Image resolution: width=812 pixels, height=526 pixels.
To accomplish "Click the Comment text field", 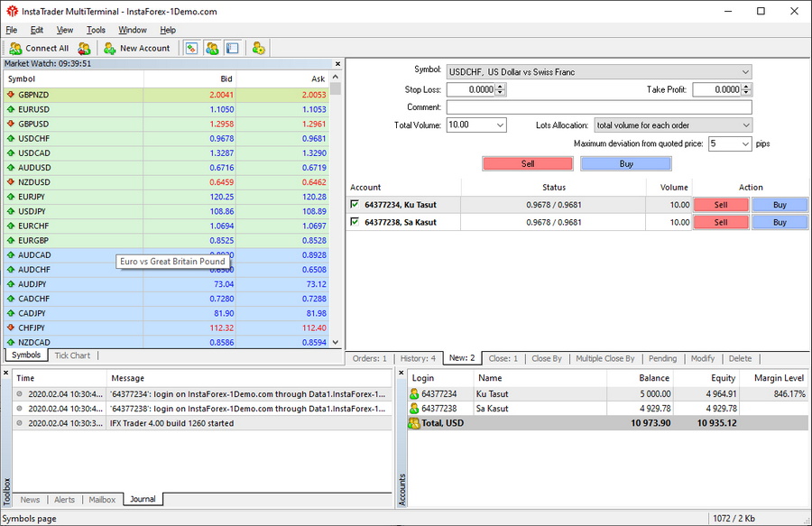I will [598, 107].
